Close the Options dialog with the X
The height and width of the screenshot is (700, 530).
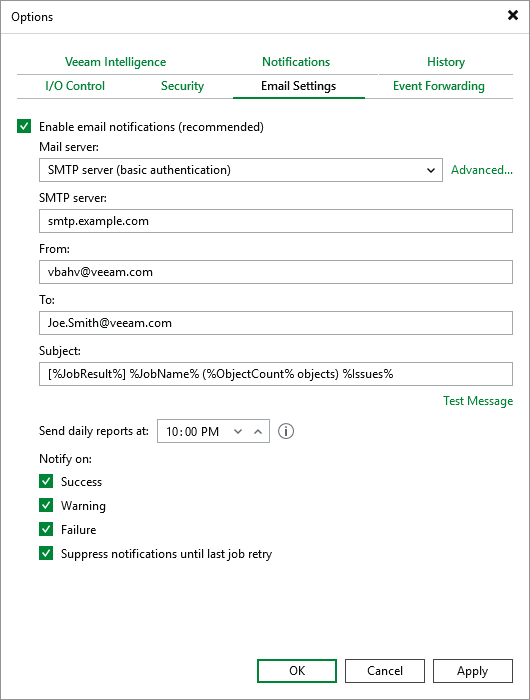point(513,15)
